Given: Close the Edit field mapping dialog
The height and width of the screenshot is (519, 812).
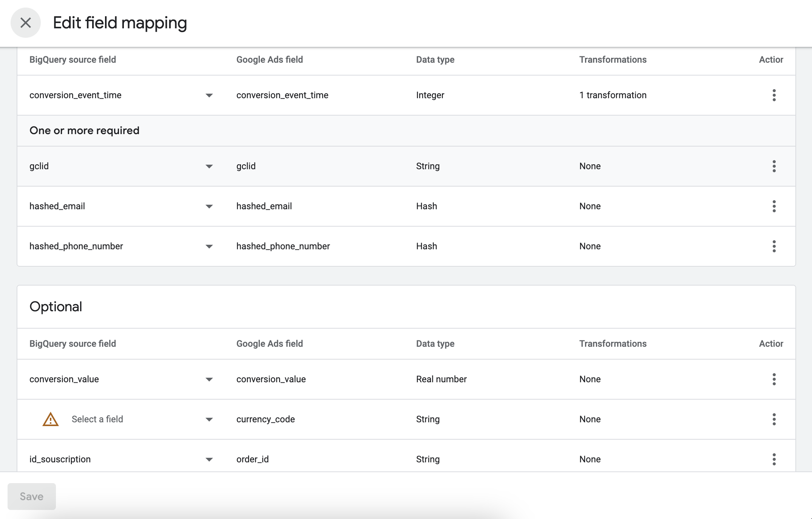Looking at the screenshot, I should point(25,23).
